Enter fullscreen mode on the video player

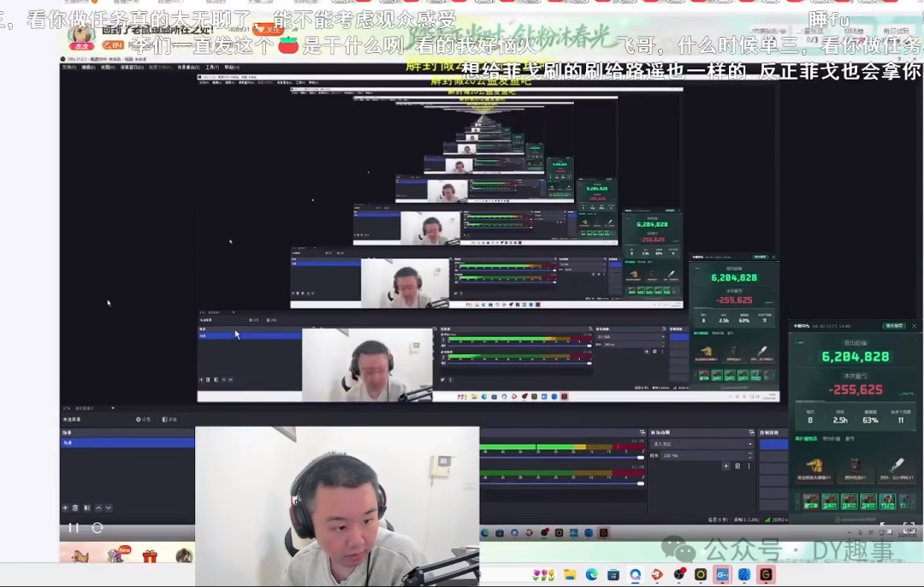[x=909, y=528]
